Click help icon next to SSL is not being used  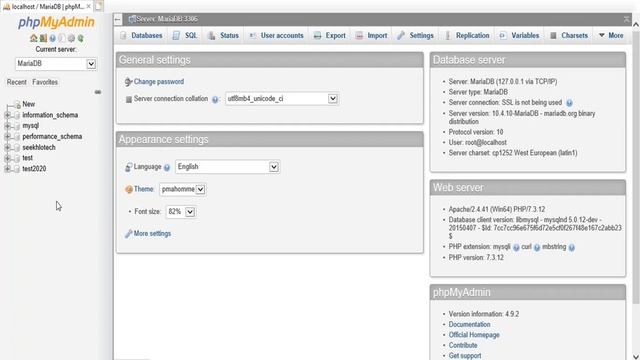tap(569, 103)
